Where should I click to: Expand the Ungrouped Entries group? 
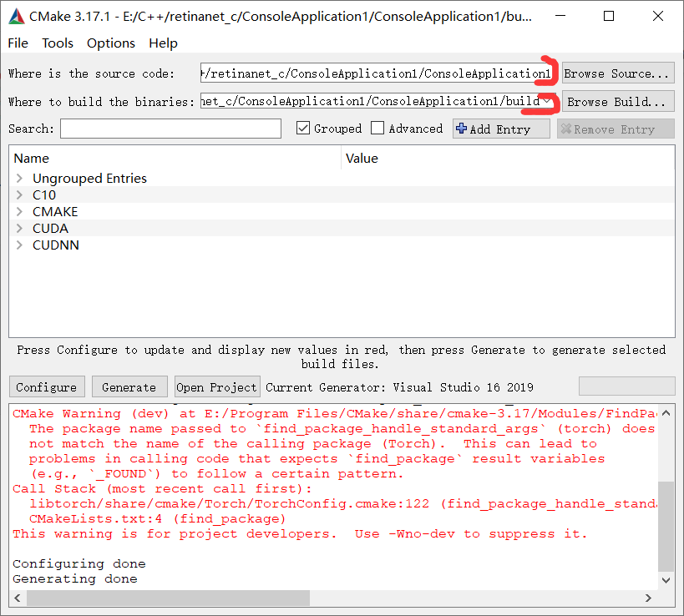click(18, 178)
